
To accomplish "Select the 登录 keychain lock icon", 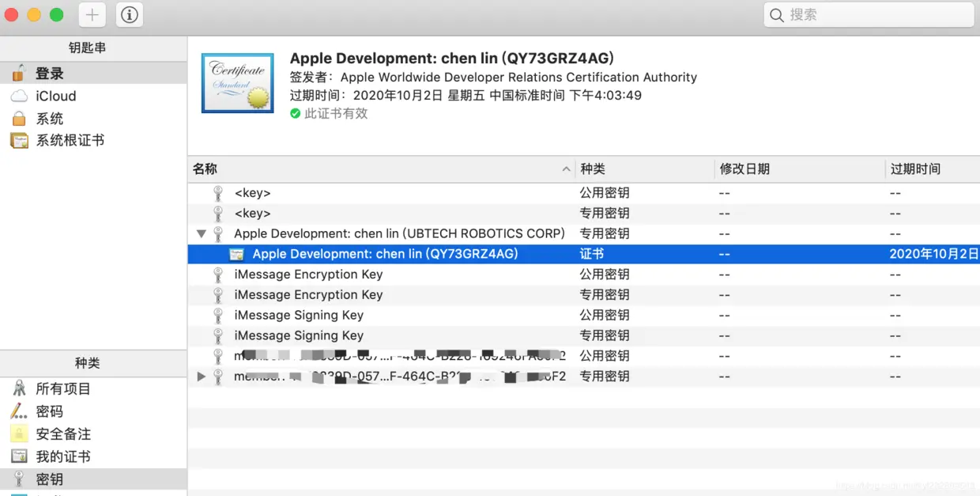I will click(19, 73).
